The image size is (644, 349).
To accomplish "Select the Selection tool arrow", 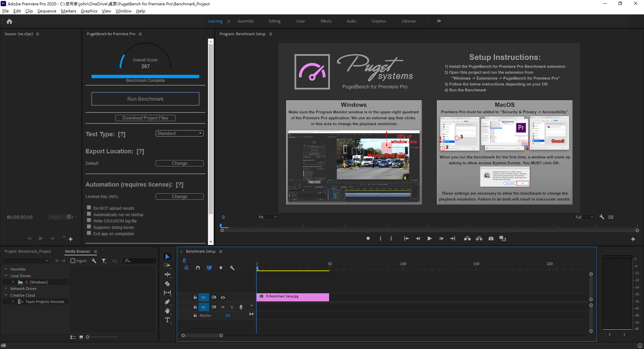I will [x=167, y=257].
